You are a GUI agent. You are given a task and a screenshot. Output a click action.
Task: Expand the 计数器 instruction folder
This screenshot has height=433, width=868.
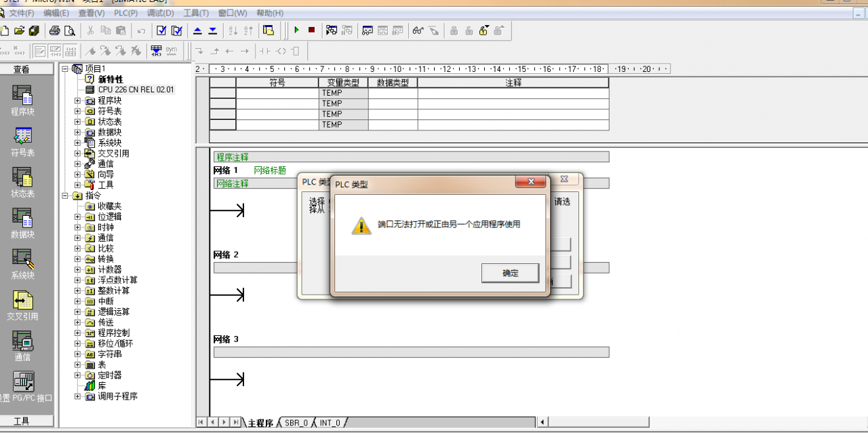(x=77, y=269)
